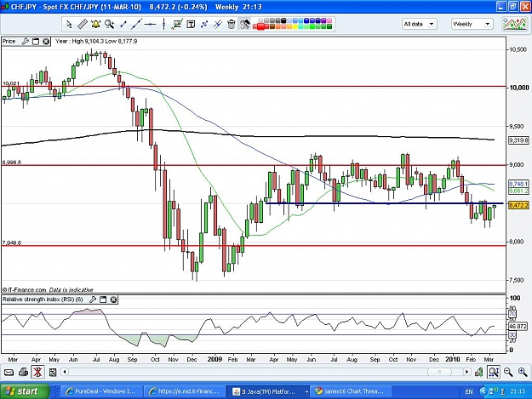This screenshot has height=399, width=532.
Task: Click the chart indicators icon at top right
Action: [515, 24]
